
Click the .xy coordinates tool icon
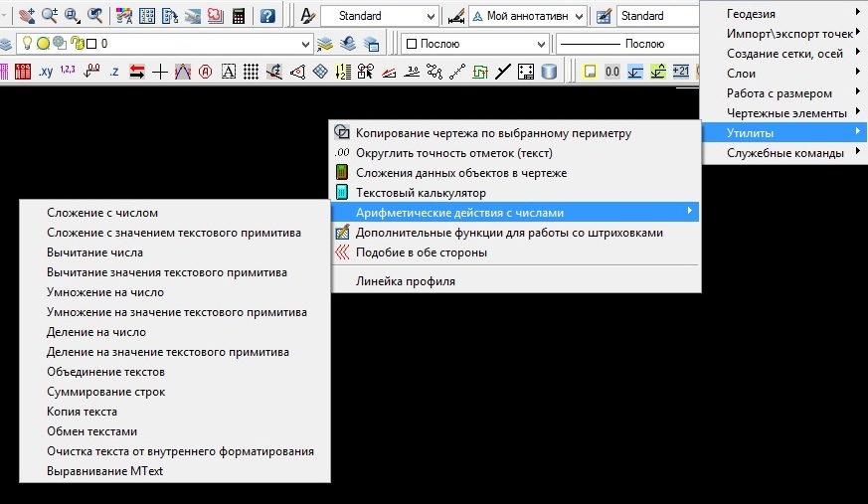click(46, 72)
